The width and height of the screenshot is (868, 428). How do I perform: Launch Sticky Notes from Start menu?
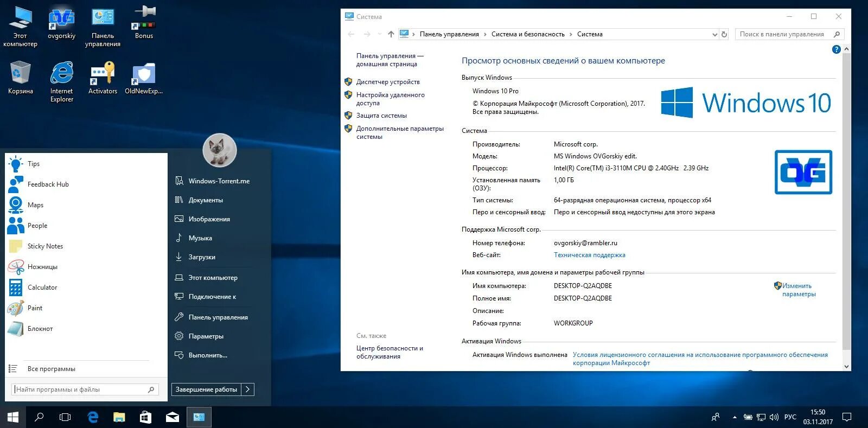(86, 246)
